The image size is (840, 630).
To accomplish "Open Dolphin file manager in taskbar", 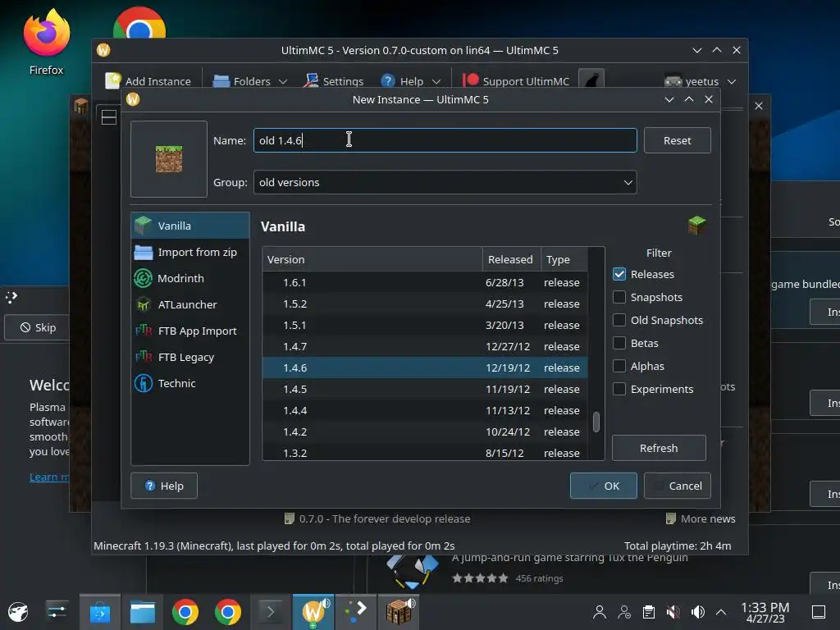I will 143,612.
